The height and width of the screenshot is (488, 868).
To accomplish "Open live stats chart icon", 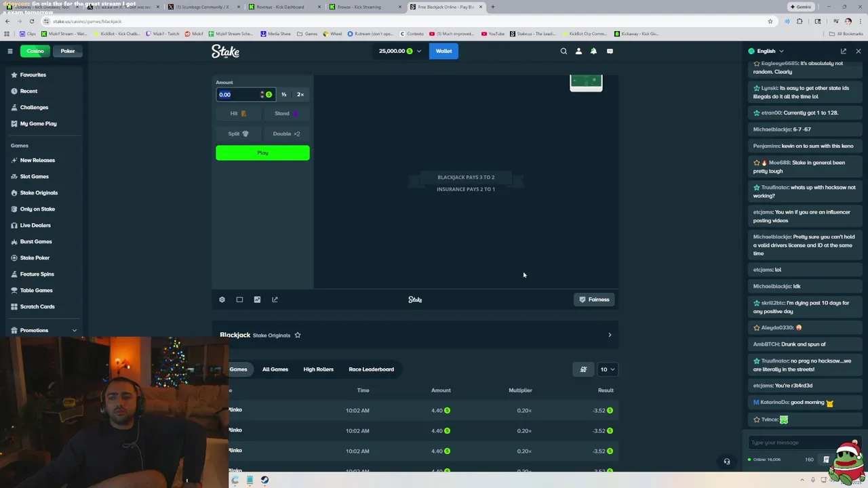I will 257,300.
